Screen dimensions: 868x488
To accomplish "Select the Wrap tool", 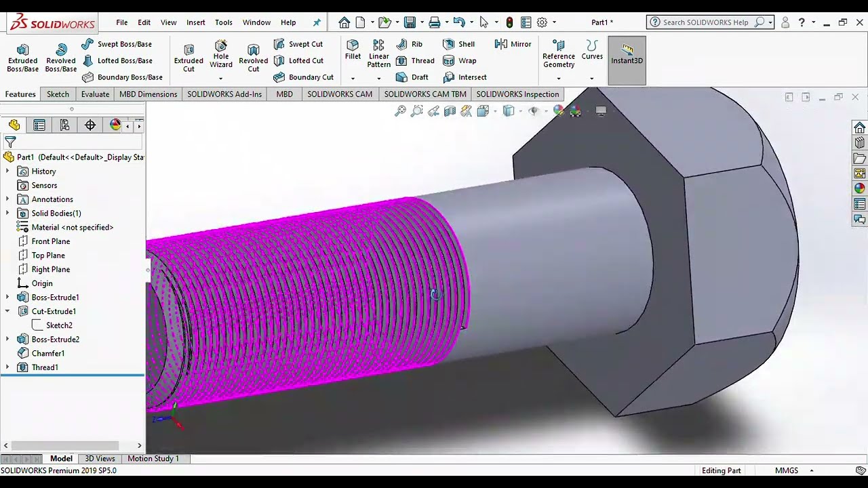I will [x=460, y=60].
